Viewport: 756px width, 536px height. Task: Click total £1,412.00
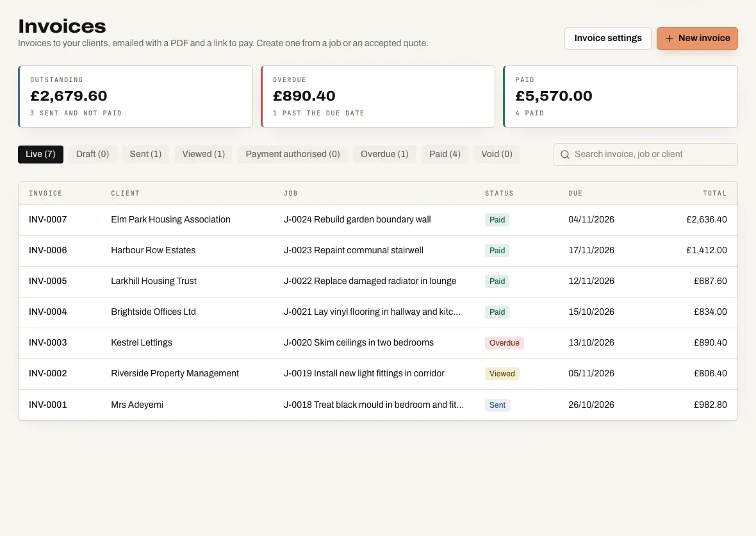[x=706, y=251]
